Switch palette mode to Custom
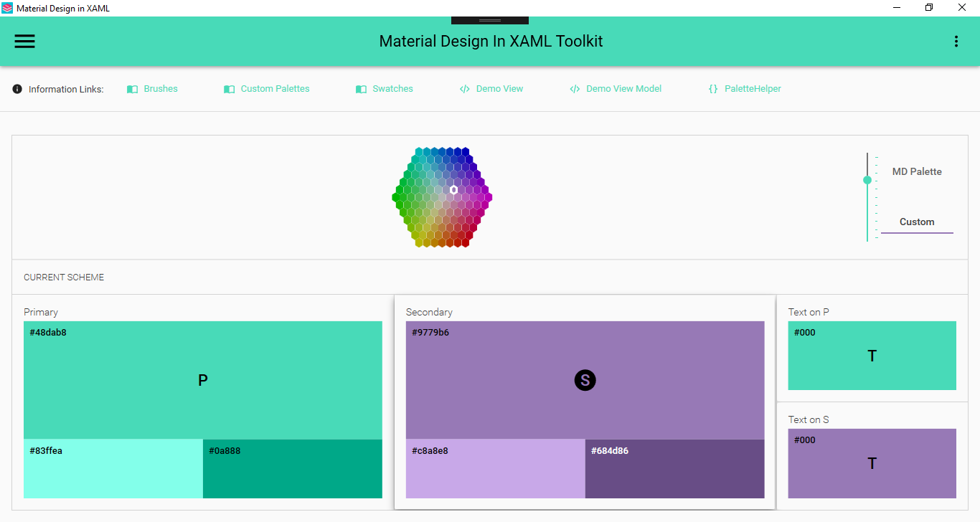980x522 pixels. tap(917, 222)
